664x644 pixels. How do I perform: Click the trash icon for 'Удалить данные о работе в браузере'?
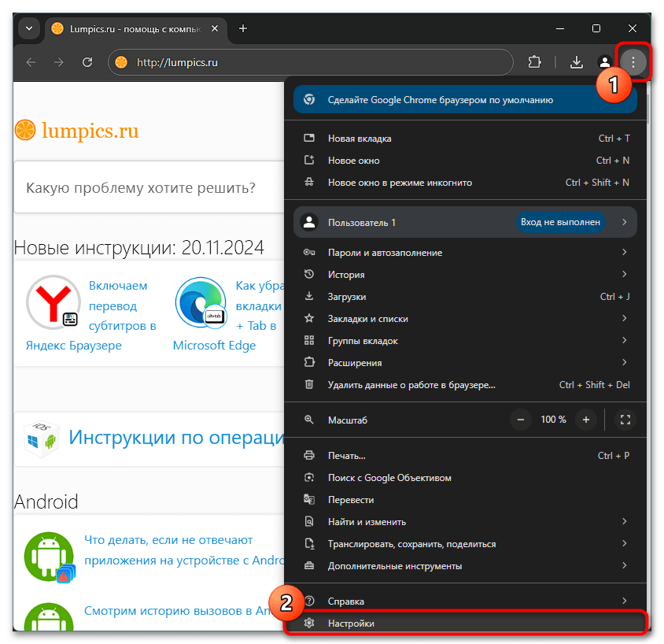pos(309,384)
